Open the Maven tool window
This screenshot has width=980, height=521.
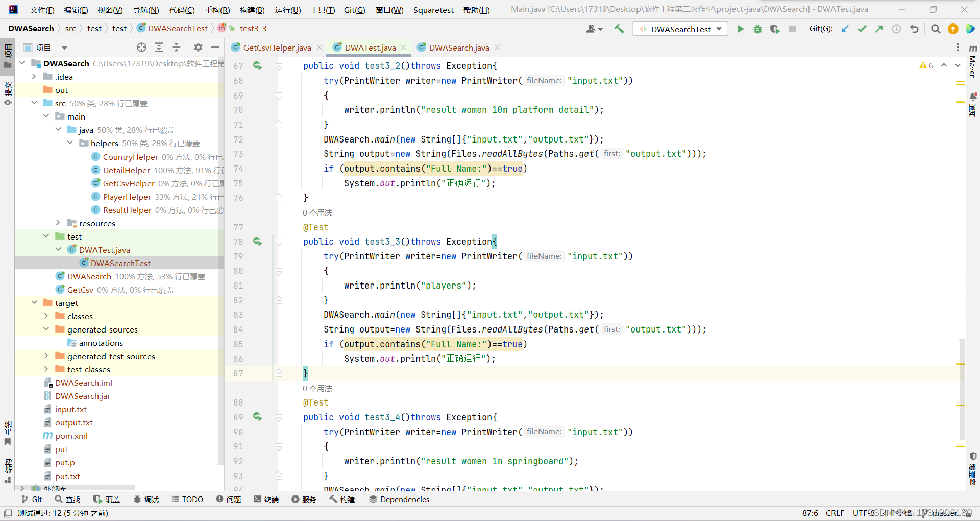click(973, 61)
